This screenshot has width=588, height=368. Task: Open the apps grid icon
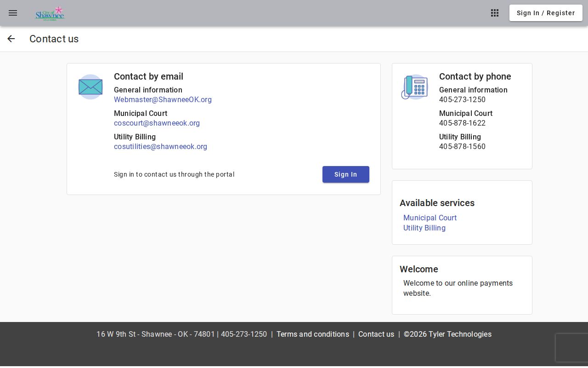click(x=495, y=13)
